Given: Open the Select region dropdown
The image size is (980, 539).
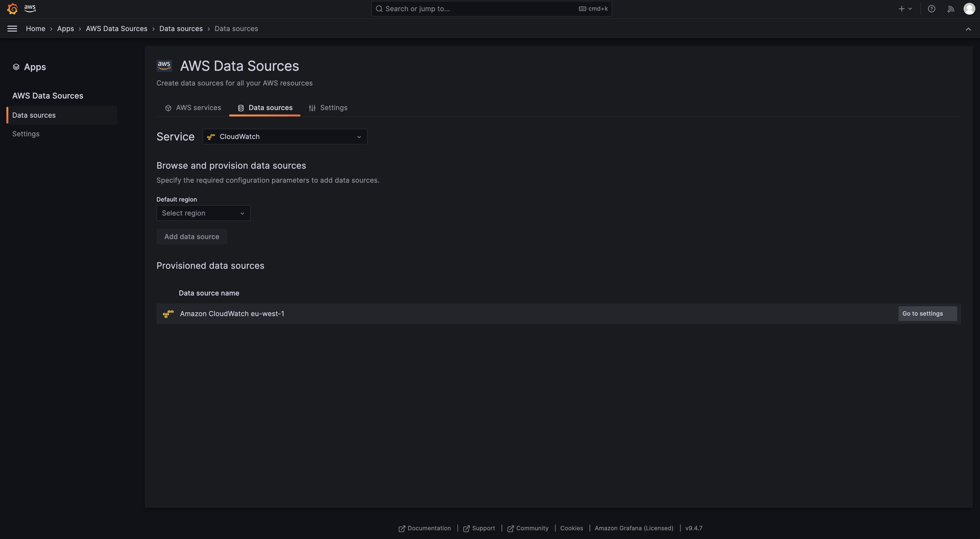Looking at the screenshot, I should click(203, 213).
